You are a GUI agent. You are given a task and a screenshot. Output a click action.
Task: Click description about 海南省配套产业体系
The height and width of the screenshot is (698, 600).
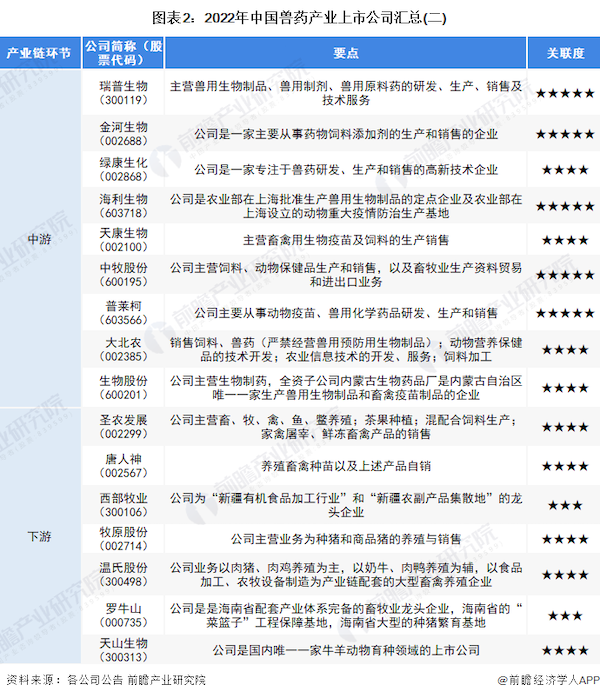coord(346,616)
